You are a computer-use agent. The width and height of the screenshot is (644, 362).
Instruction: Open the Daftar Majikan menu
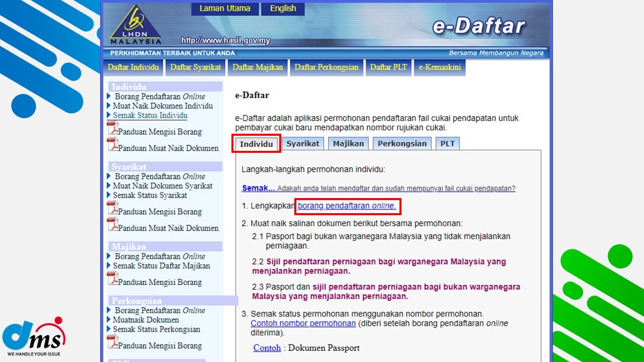tap(258, 67)
